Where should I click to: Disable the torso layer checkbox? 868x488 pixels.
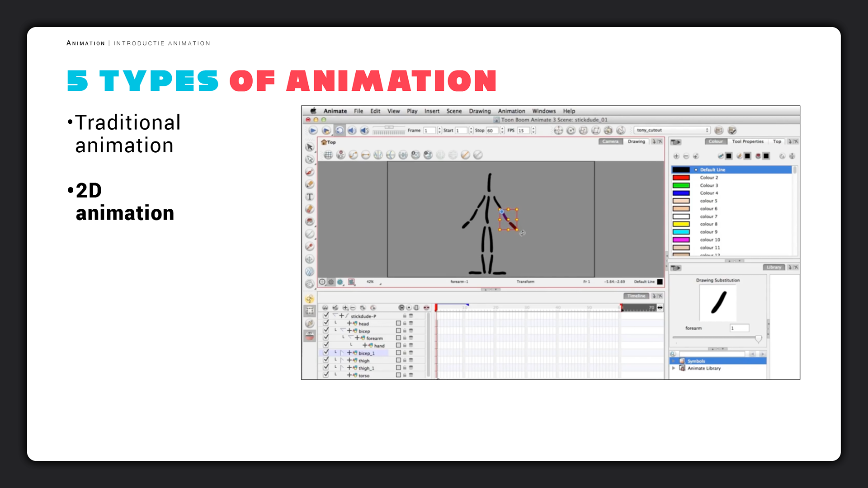[x=326, y=375]
